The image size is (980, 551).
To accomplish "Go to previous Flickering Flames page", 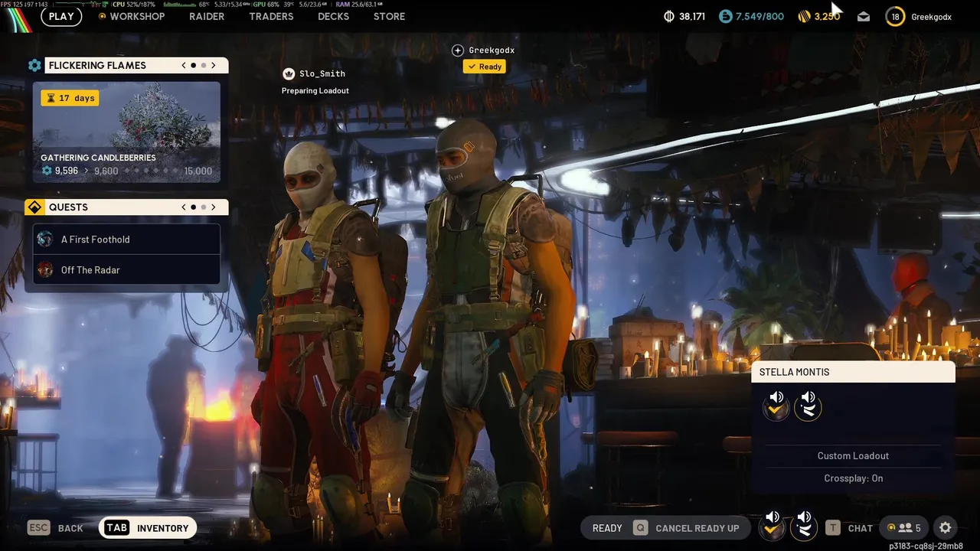I will [x=184, y=65].
